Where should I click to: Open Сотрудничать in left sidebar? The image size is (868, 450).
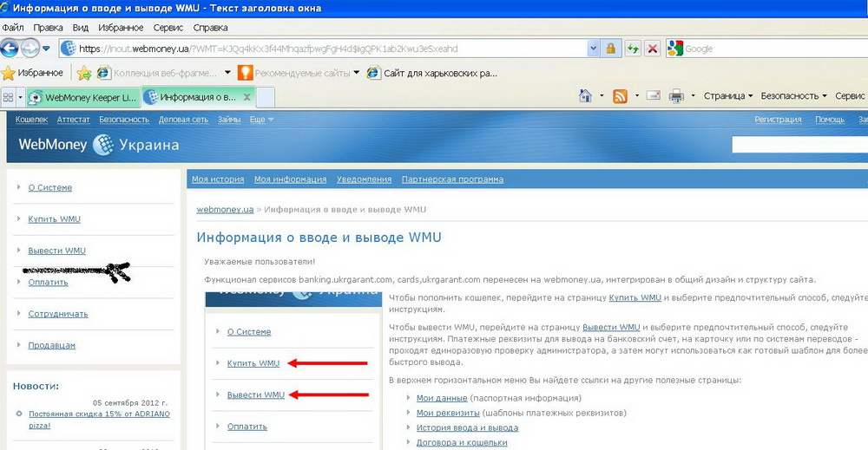[x=58, y=314]
